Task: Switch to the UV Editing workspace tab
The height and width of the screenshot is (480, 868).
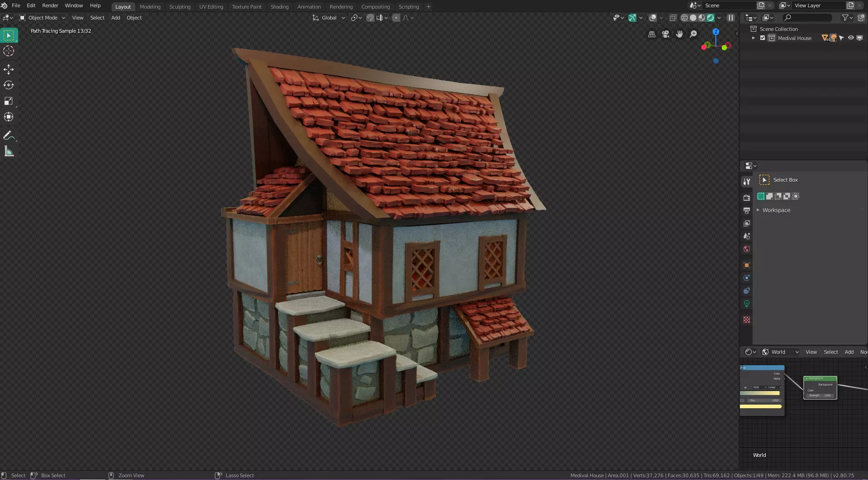Action: [211, 7]
